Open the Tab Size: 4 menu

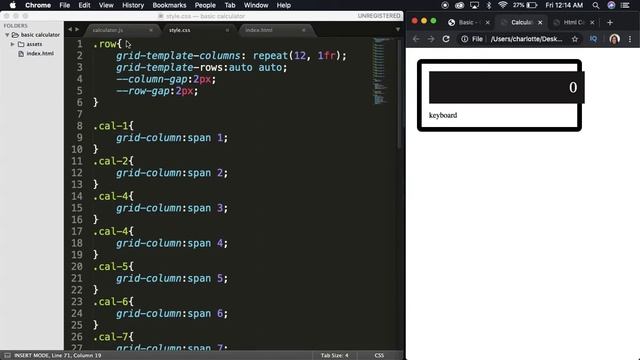pyautogui.click(x=335, y=356)
